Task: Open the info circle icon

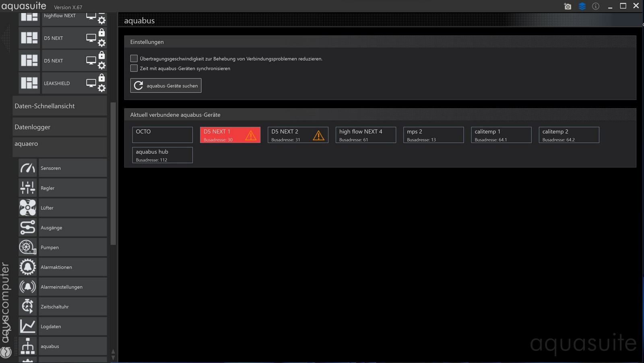Action: [596, 6]
